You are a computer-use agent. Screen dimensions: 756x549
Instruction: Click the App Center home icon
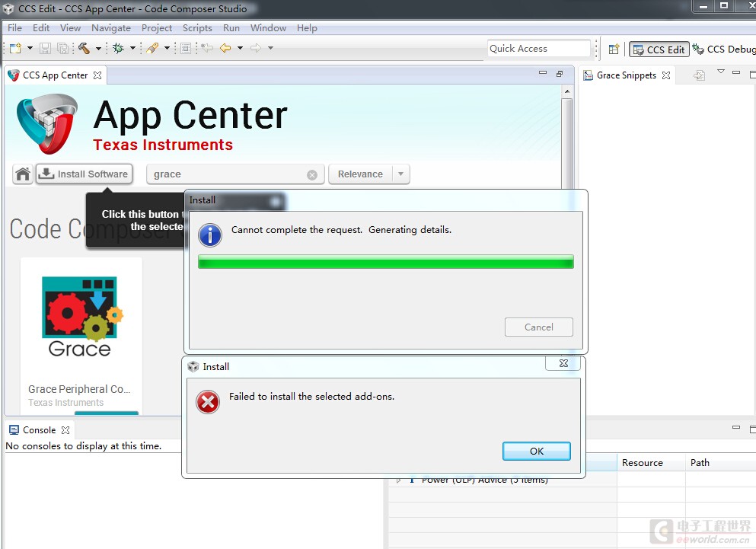[23, 174]
